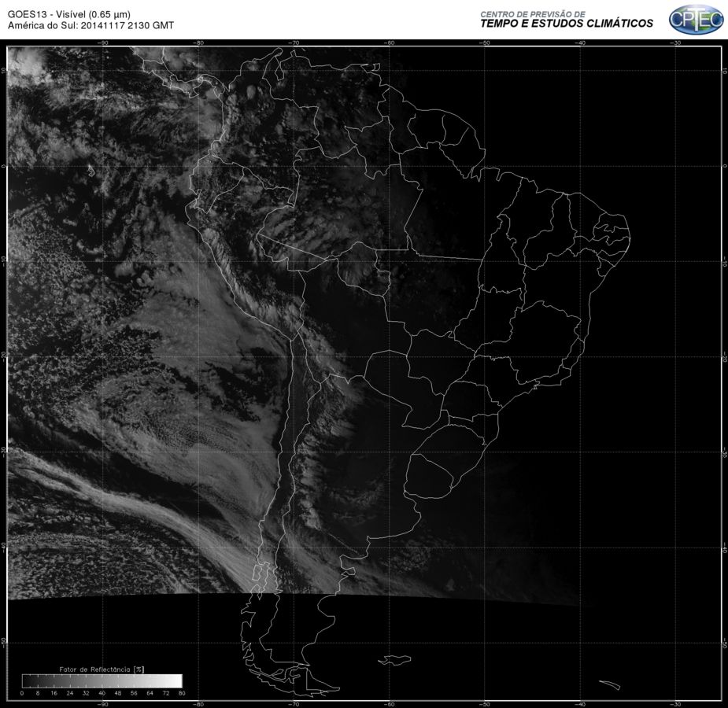
Task: Click the South Georgia island outline
Action: (x=609, y=685)
